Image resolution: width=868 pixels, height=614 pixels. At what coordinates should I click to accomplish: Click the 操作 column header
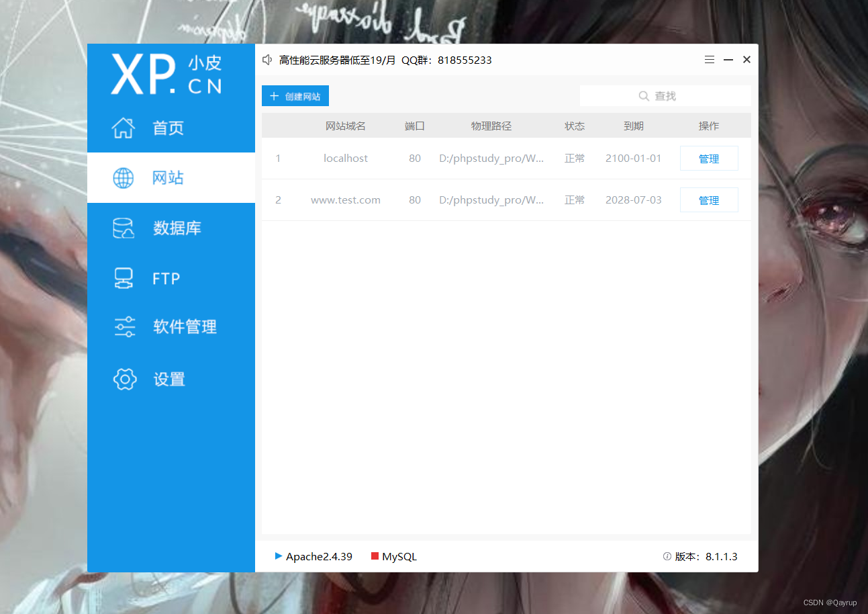(x=709, y=126)
